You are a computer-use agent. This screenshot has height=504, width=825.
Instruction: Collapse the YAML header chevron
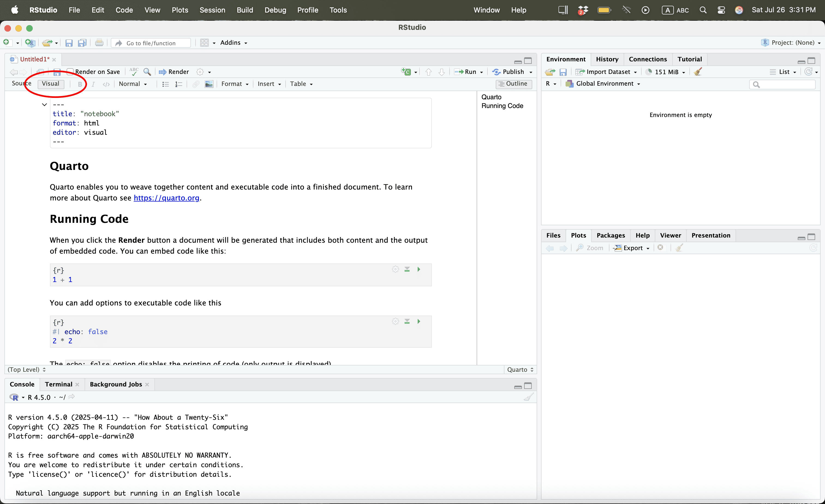pos(44,105)
